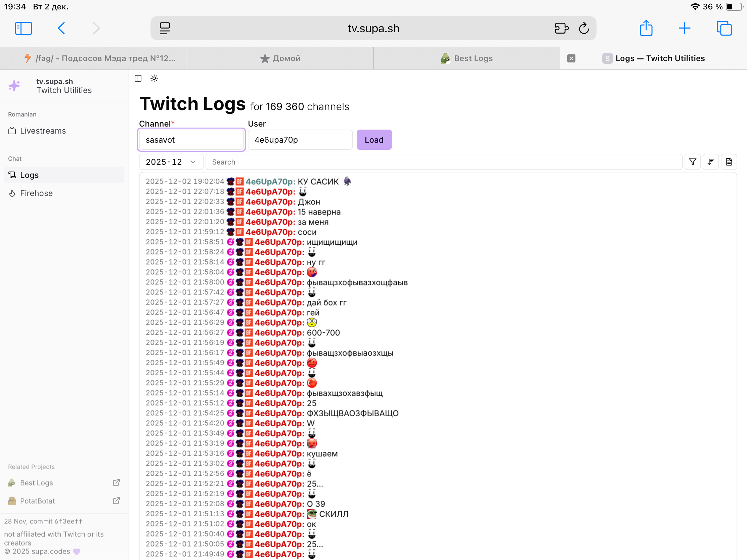Expand the 2025-12 month dropdown

pos(171,162)
